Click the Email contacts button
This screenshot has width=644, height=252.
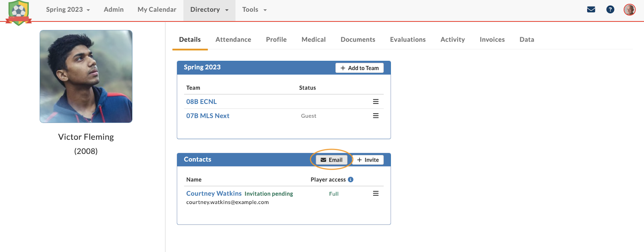(332, 160)
